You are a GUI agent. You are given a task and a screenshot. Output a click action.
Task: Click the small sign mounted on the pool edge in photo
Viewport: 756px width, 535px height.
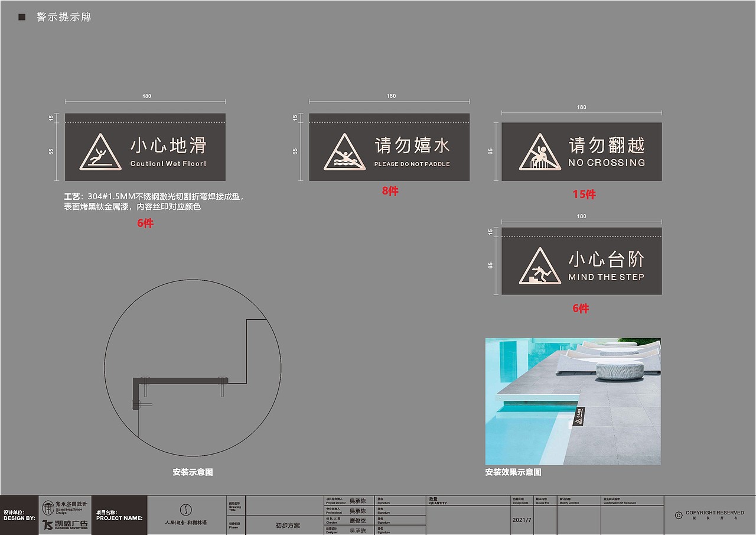point(580,416)
